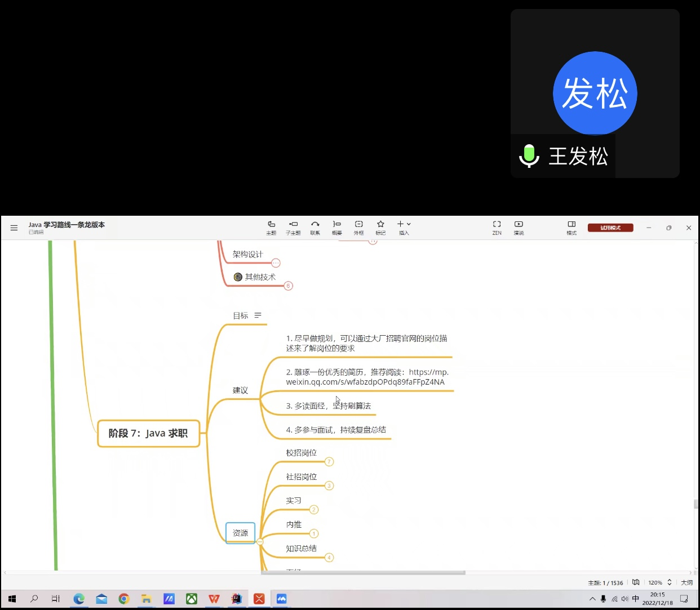Click the 主题 (Topic) toolbar icon
Image resolution: width=700 pixels, height=610 pixels.
tap(271, 227)
